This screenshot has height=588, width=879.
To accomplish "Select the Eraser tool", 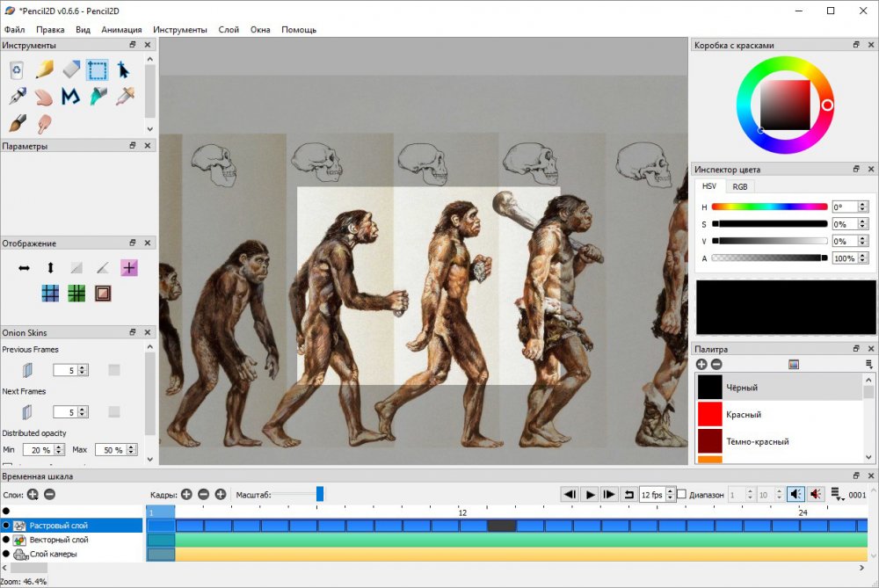I will [x=71, y=69].
